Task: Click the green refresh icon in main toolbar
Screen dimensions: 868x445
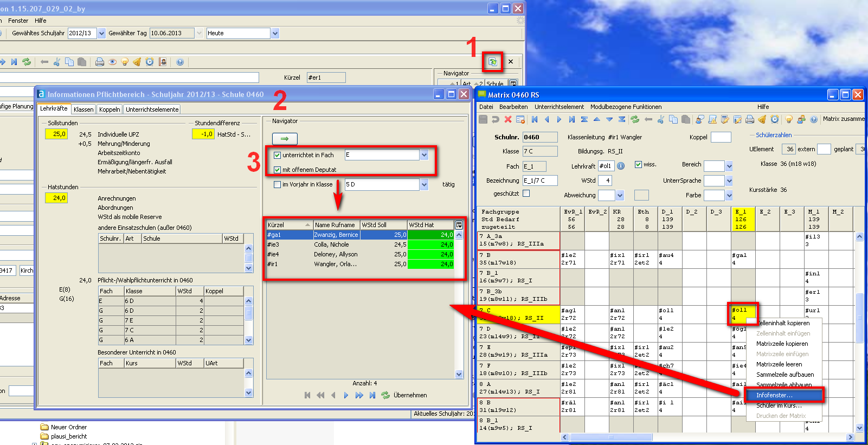Action: click(27, 62)
